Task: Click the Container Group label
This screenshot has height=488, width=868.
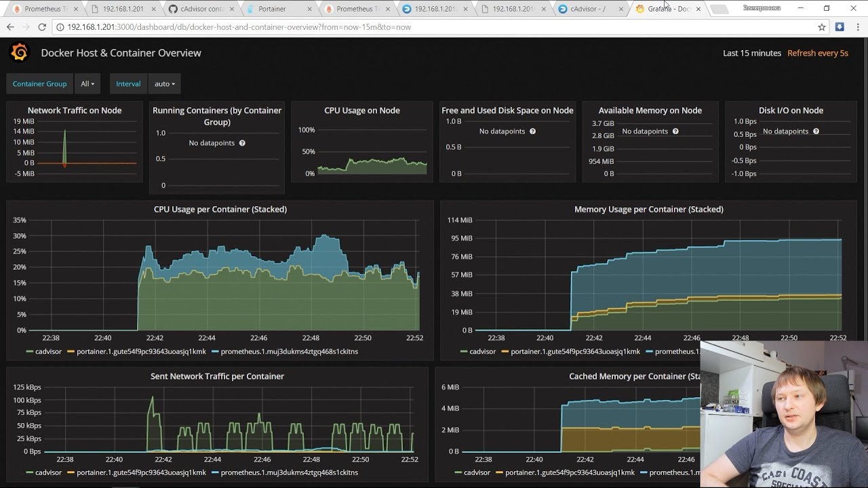Action: [x=39, y=84]
